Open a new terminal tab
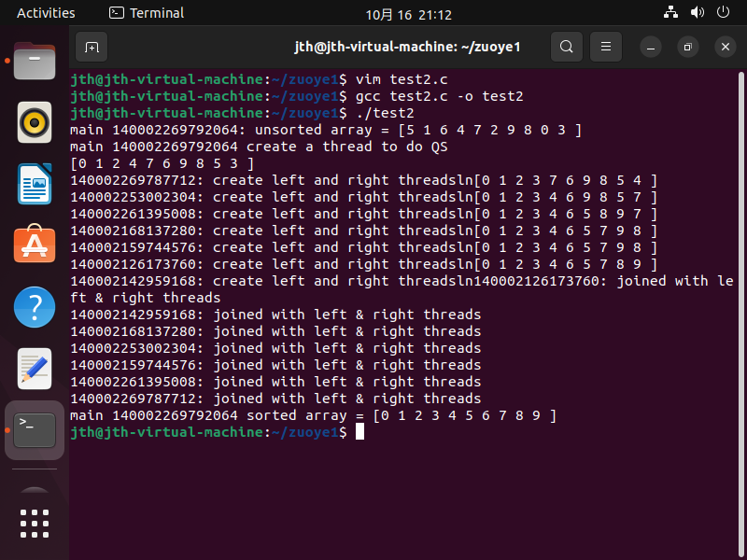This screenshot has width=747, height=560. [92, 47]
